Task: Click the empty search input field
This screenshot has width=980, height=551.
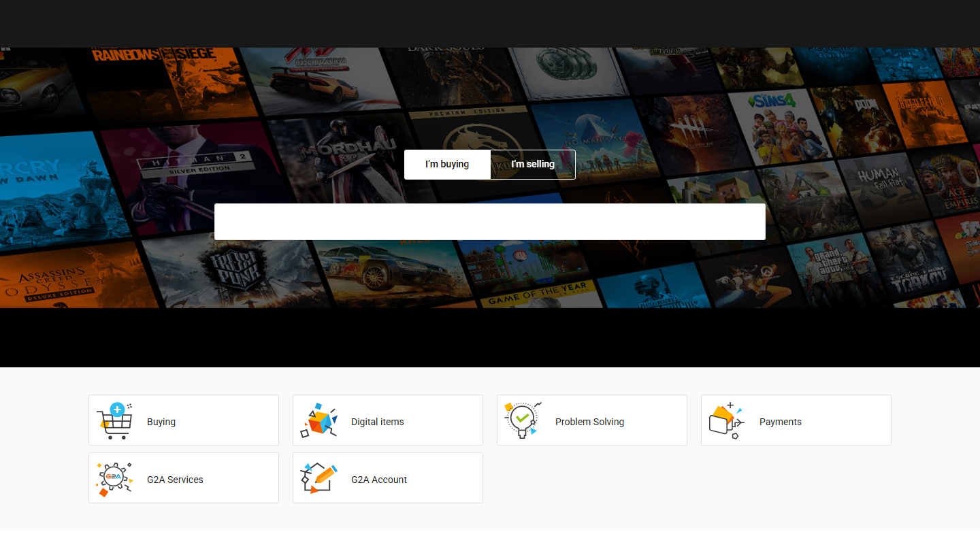Action: tap(490, 222)
